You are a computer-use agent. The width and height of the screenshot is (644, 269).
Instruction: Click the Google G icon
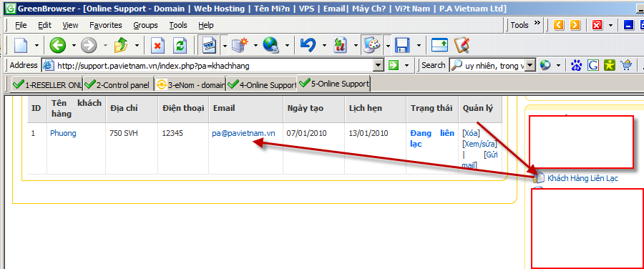tap(593, 65)
